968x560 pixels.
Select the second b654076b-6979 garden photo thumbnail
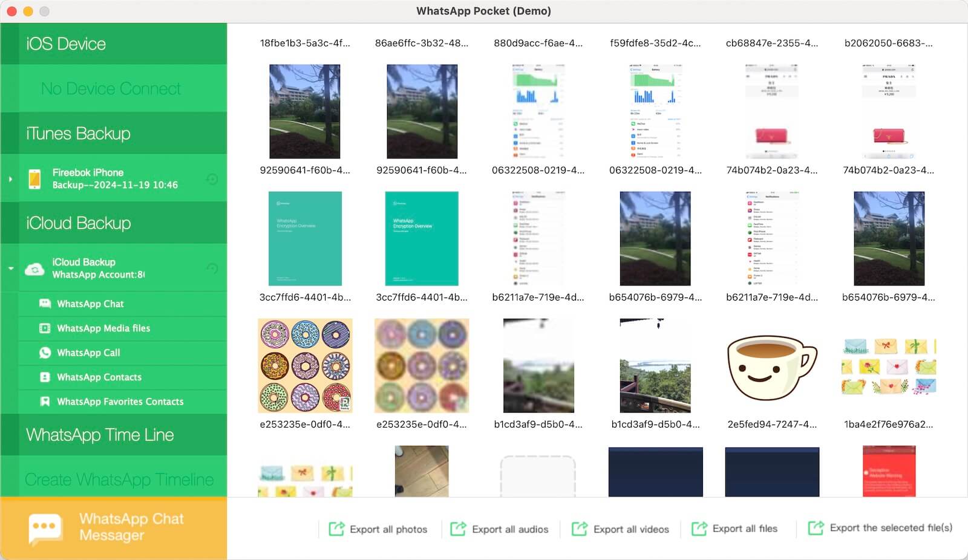(889, 238)
